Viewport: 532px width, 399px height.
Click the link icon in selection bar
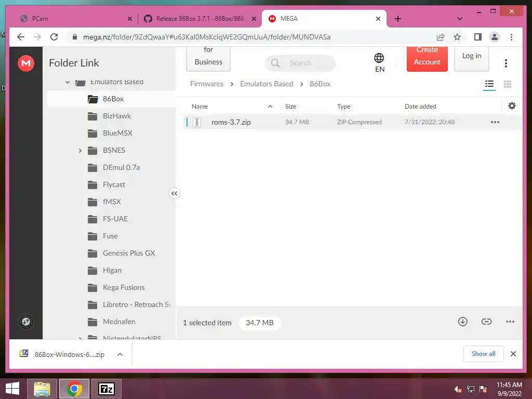point(486,322)
